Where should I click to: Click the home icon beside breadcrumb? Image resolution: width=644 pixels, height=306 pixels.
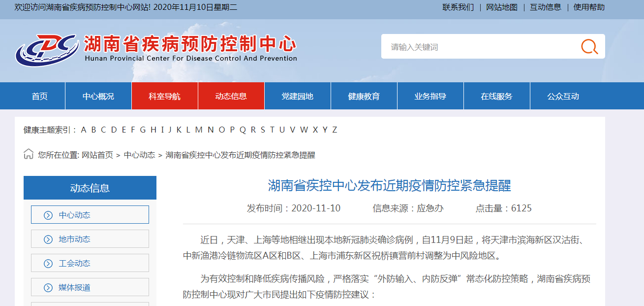[x=29, y=154]
